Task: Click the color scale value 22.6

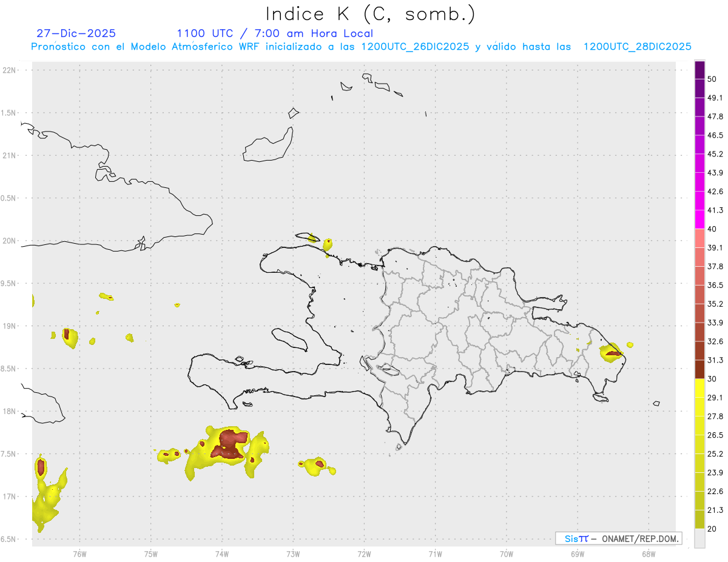Action: pos(715,492)
